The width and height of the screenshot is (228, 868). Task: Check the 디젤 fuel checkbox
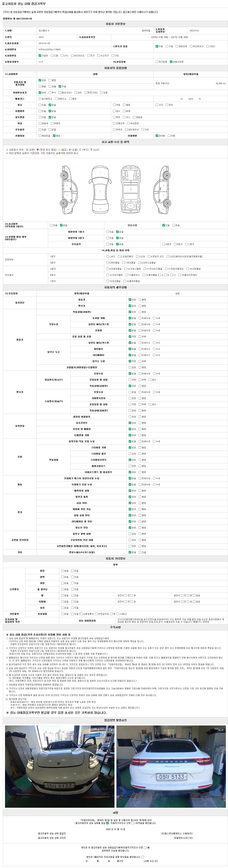52,56
